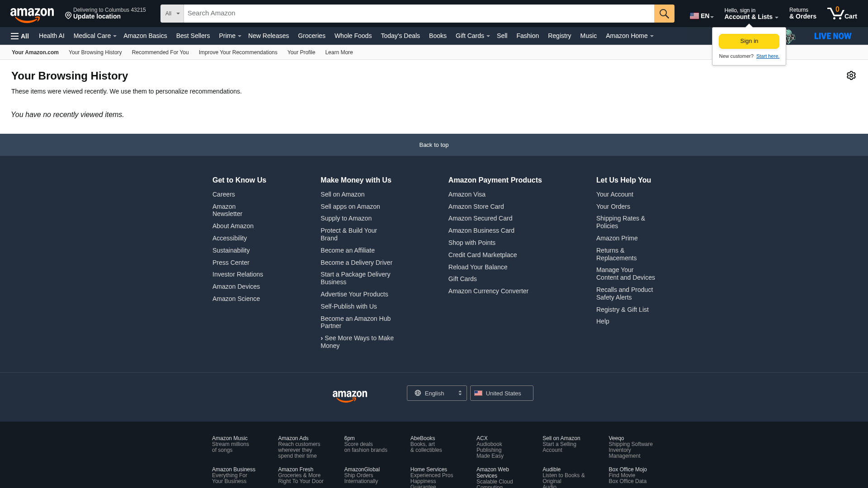The height and width of the screenshot is (488, 868).
Task: Open the All search category dropdown
Action: click(172, 14)
